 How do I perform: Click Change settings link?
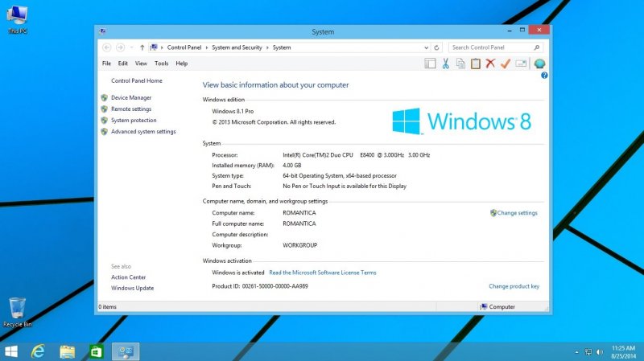[x=517, y=213]
